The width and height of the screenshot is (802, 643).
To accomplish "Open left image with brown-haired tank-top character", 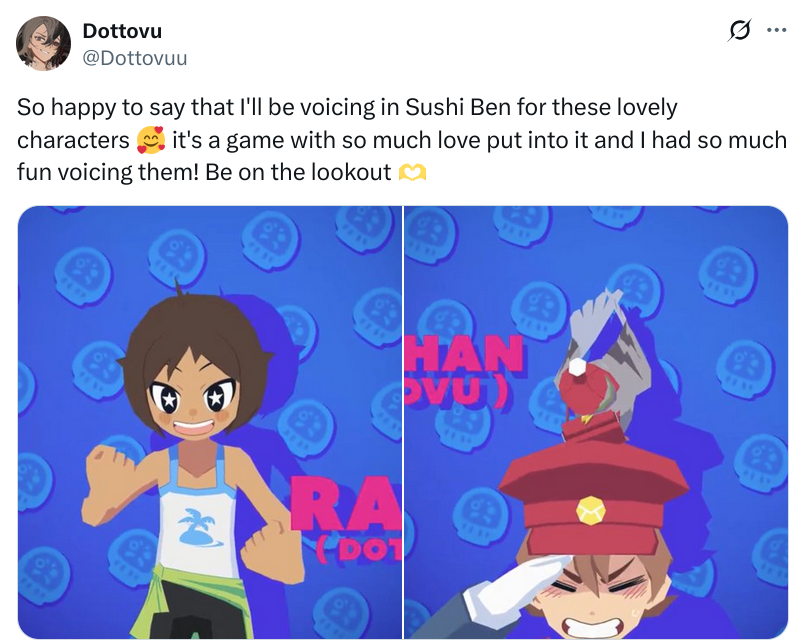I will coord(210,423).
